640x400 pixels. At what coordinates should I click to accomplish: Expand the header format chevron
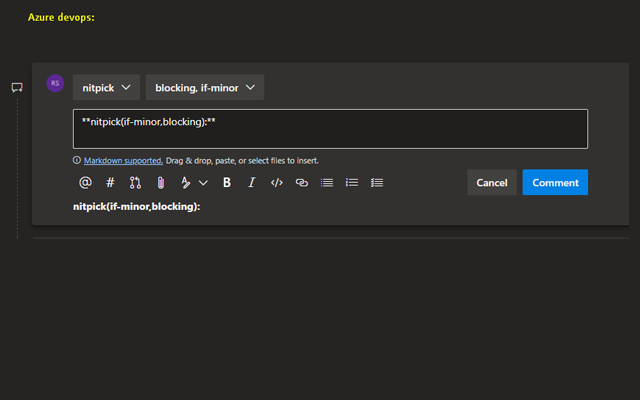(203, 183)
